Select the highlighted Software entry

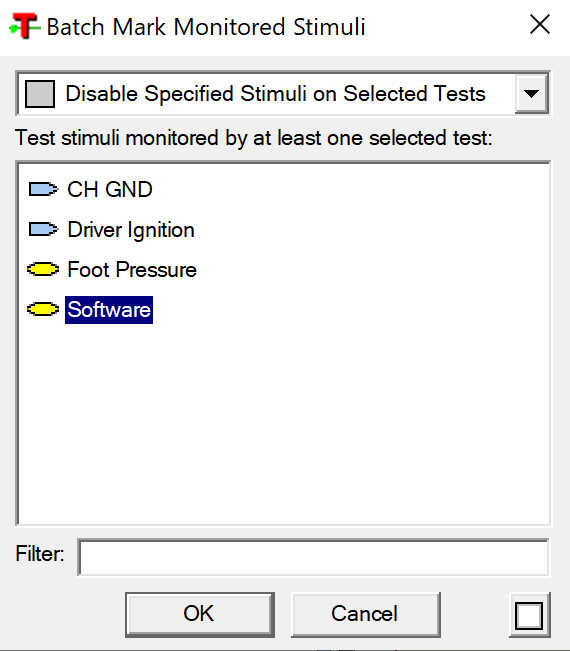point(109,310)
